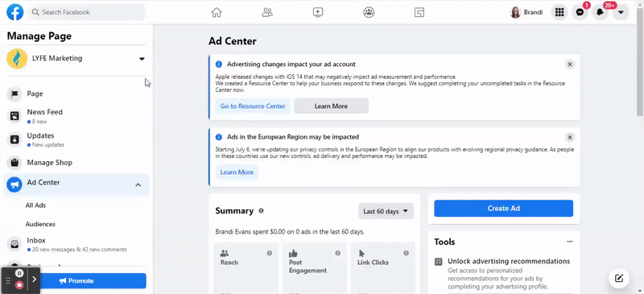
Task: Select Audiences submenu item
Action: point(40,224)
